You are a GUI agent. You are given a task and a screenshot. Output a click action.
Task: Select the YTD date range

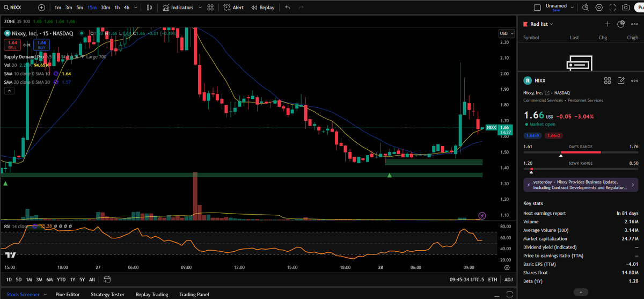tap(61, 280)
